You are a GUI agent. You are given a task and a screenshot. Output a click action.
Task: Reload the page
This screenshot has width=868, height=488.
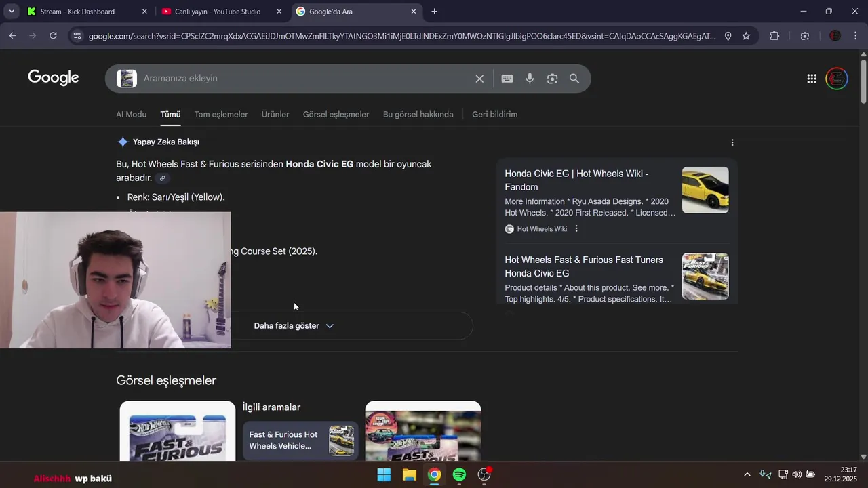(x=53, y=36)
